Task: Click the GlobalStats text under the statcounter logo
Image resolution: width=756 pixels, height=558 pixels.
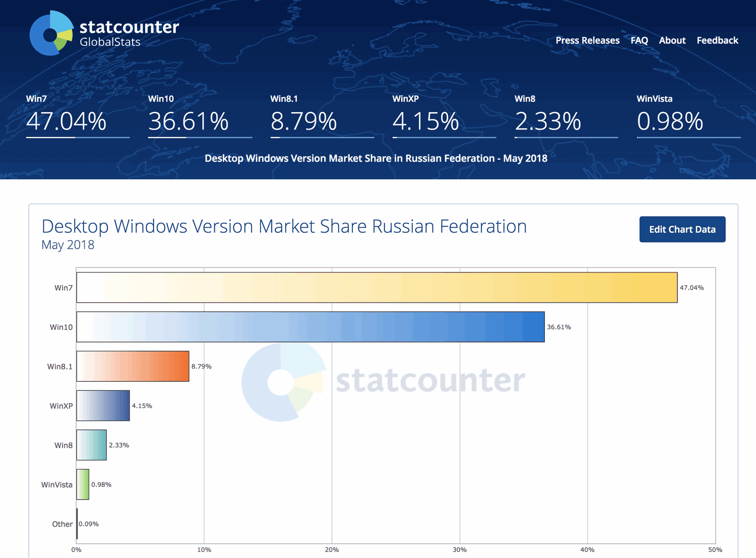Action: (109, 42)
